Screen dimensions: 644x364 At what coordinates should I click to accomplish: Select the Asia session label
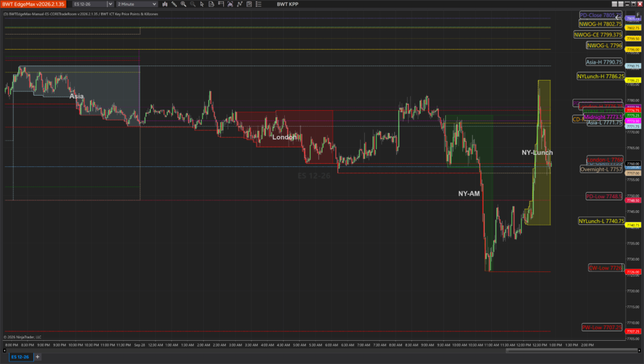click(76, 96)
